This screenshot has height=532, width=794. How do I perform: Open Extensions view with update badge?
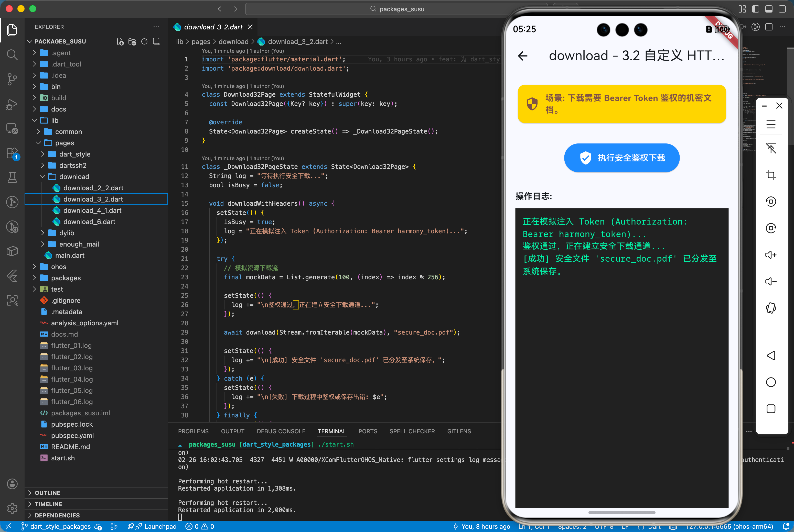[12, 153]
